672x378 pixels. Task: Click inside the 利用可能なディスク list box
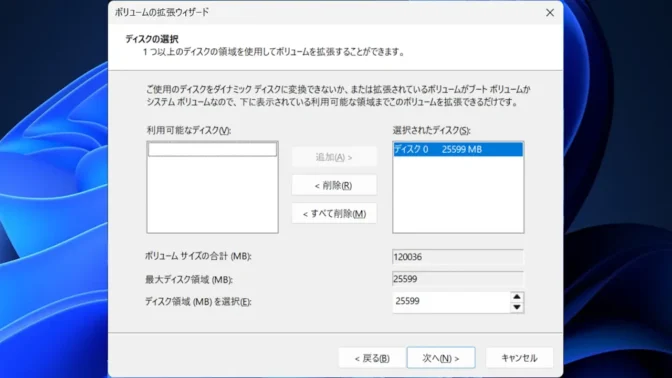pyautogui.click(x=212, y=187)
